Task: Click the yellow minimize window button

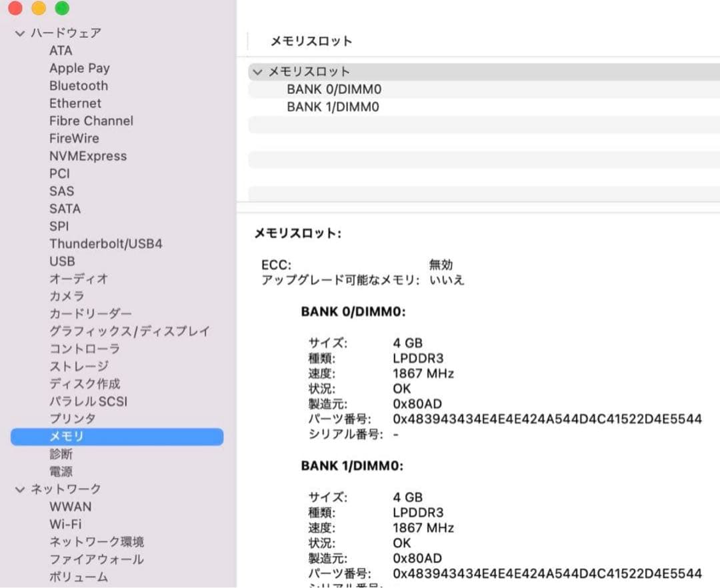Action: pos(39,9)
